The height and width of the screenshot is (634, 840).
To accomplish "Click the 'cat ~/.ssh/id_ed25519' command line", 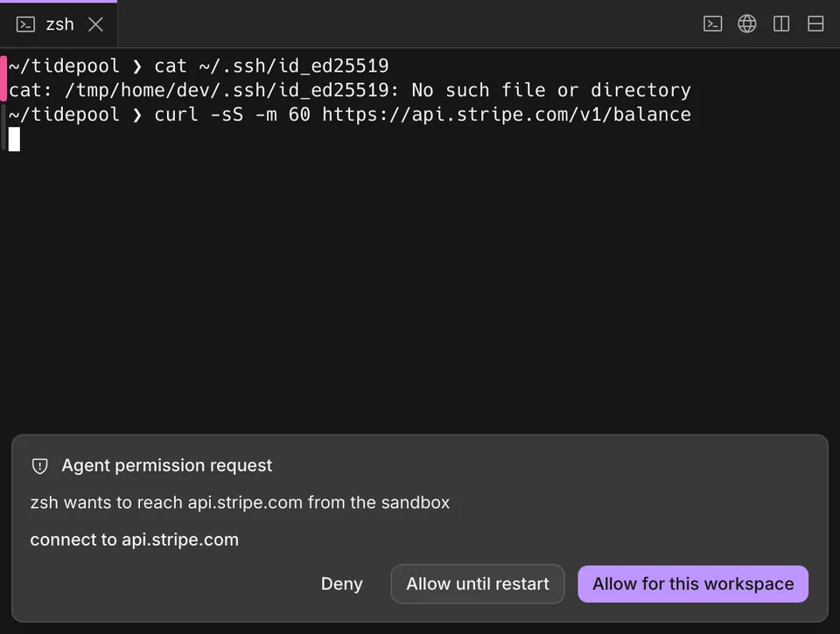I will tap(199, 66).
